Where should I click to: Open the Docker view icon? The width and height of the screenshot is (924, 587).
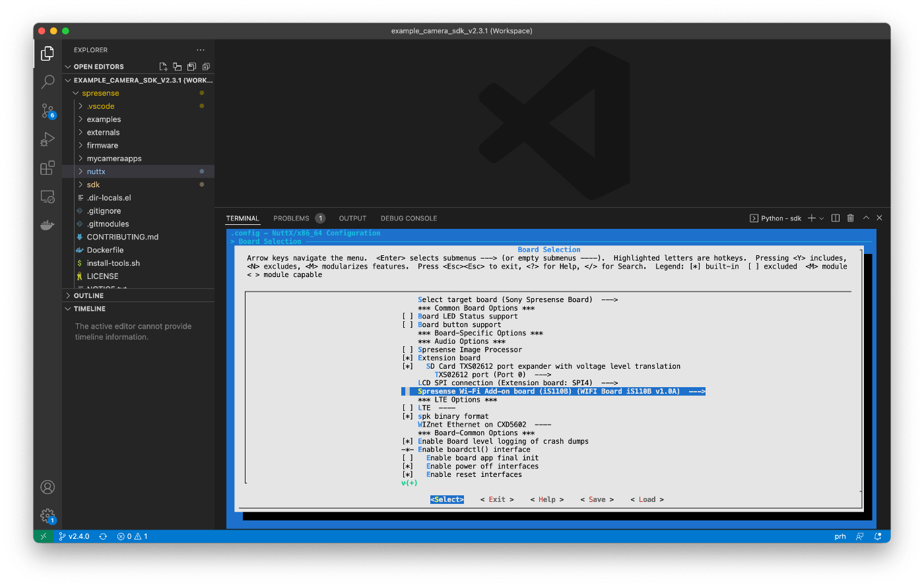[x=48, y=225]
